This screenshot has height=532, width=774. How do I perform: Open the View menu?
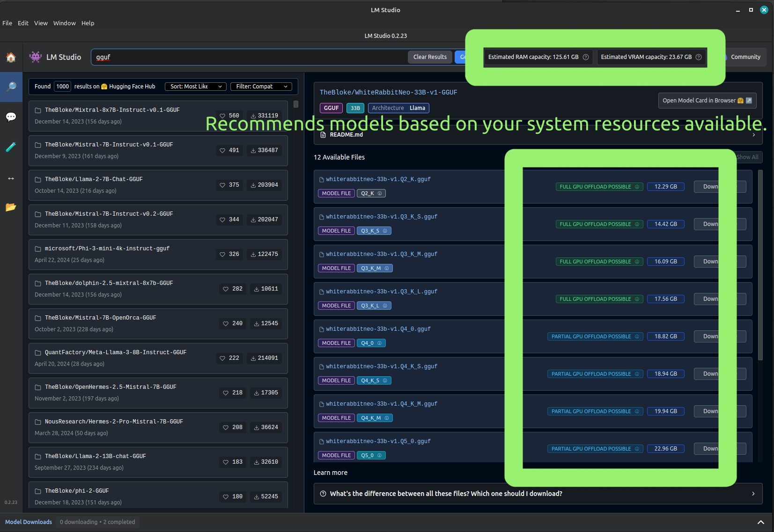click(41, 23)
